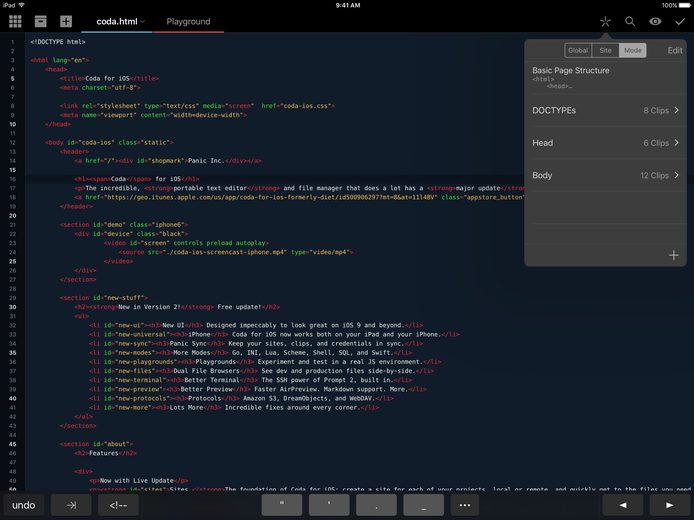
Task: Expand chevron next to 6 Clips
Action: pyautogui.click(x=677, y=143)
